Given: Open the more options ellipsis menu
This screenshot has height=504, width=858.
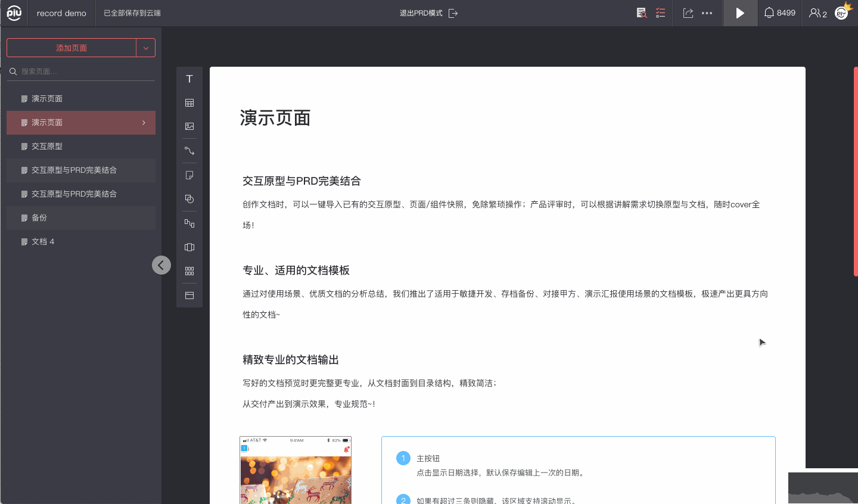Looking at the screenshot, I should coord(707,13).
